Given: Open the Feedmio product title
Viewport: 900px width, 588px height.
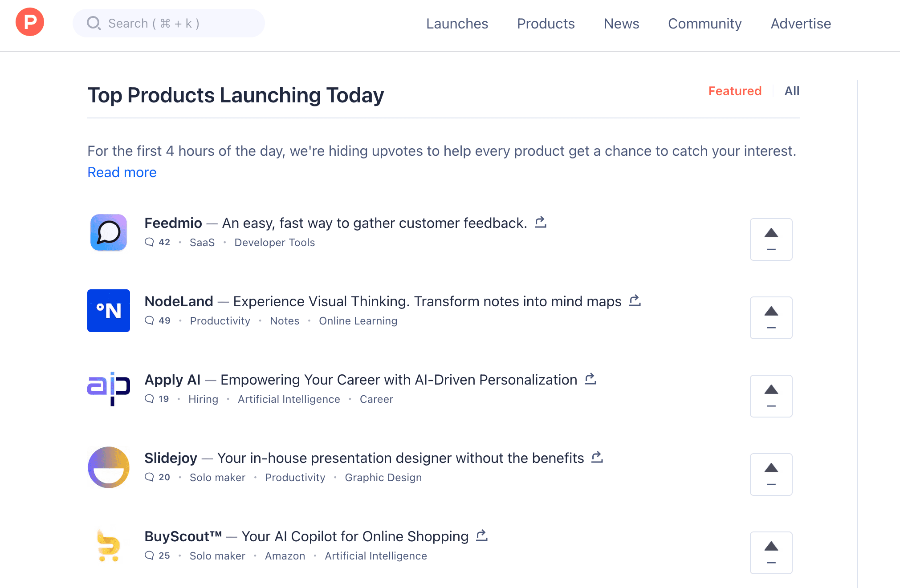Looking at the screenshot, I should pos(173,223).
